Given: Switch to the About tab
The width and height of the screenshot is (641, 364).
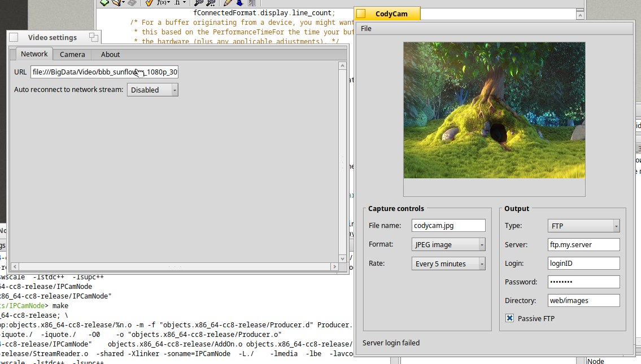Looking at the screenshot, I should click(110, 54).
